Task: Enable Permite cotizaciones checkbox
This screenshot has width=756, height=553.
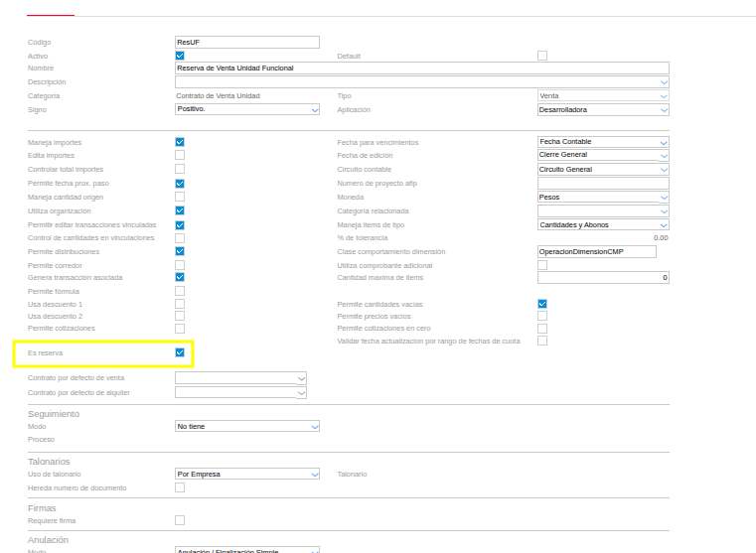Action: click(x=180, y=328)
